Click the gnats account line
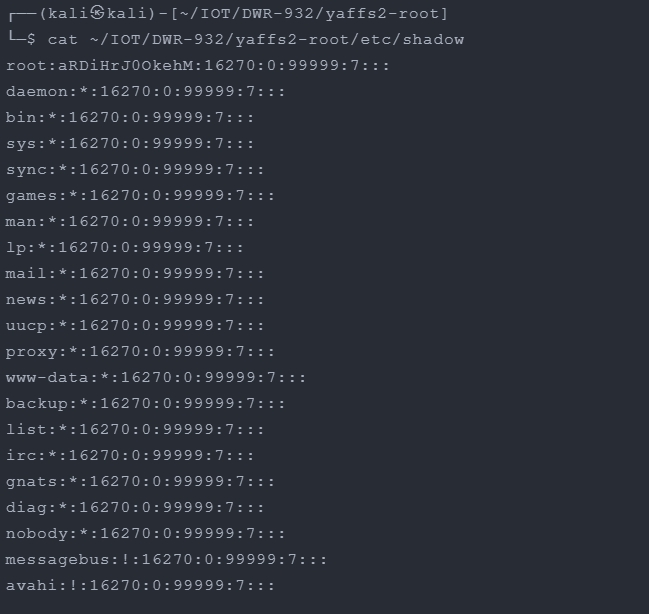The image size is (649, 614). point(140,482)
